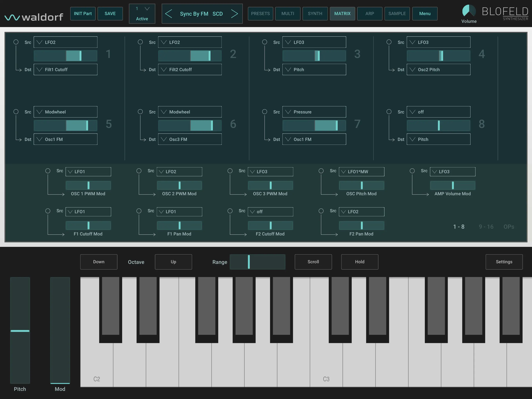Switch to the SYNTH tab

pyautogui.click(x=315, y=14)
